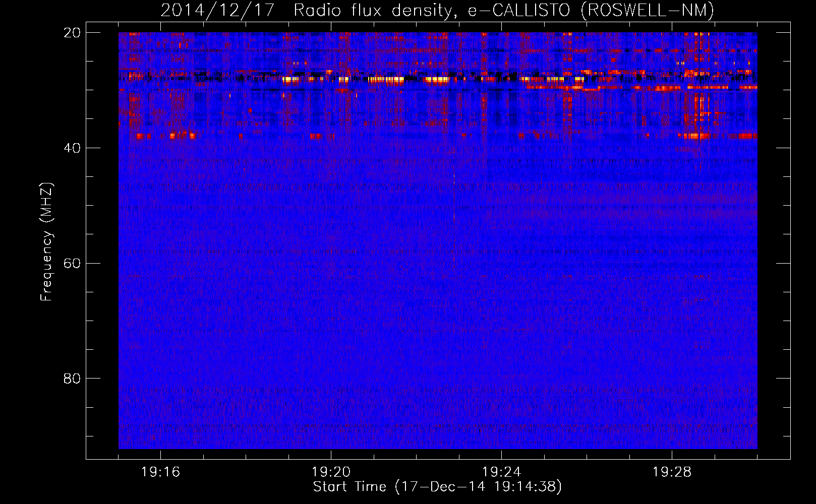Click the 19:20 time tick label

pos(331,472)
